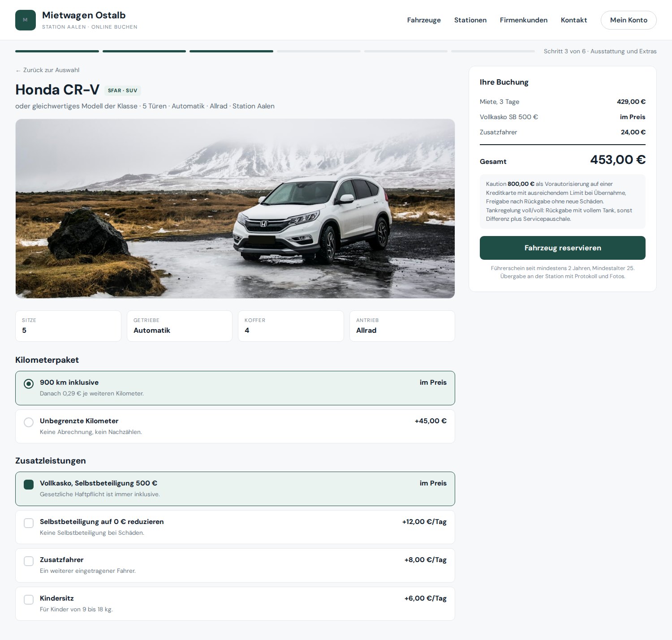This screenshot has width=672, height=640.
Task: Open the Fahrzeuge navigation item
Action: [x=424, y=20]
